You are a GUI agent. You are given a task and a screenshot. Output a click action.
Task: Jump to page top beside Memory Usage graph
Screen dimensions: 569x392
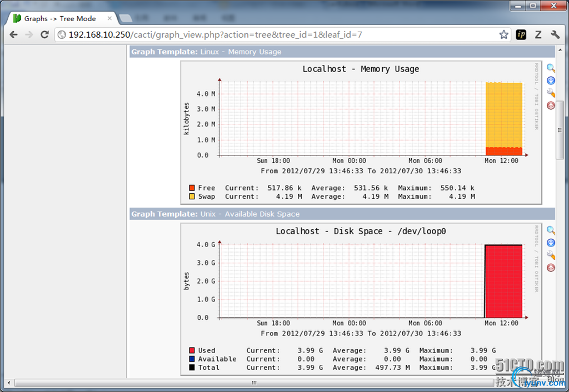tap(551, 105)
